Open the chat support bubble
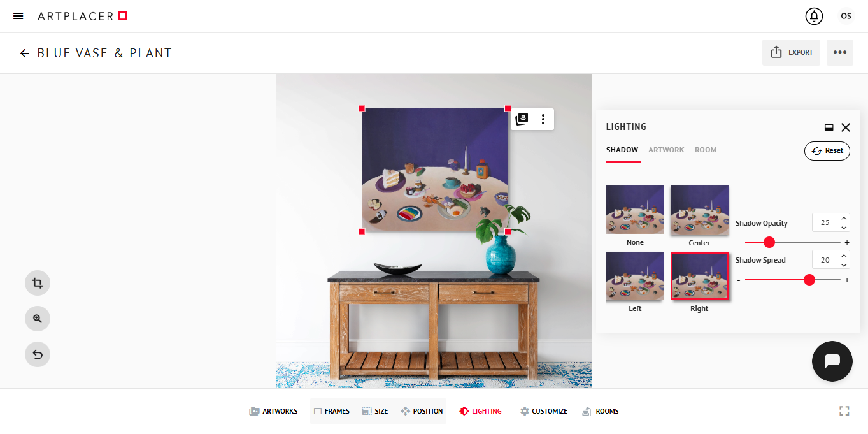This screenshot has height=434, width=868. click(832, 361)
